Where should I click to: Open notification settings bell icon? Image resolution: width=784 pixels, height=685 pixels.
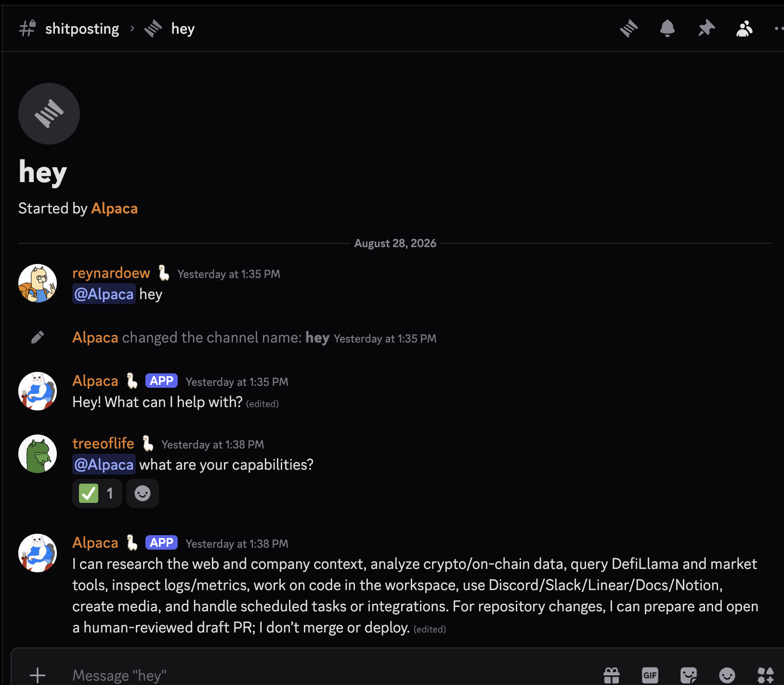(x=667, y=28)
